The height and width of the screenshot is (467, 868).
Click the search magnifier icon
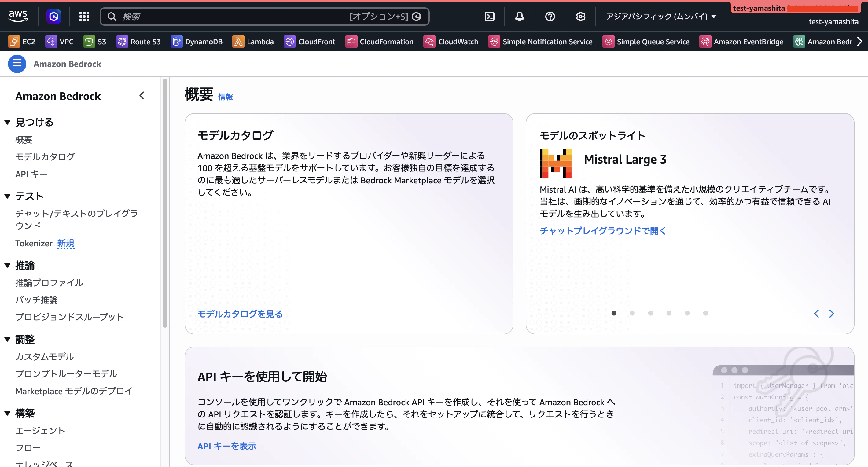click(112, 17)
